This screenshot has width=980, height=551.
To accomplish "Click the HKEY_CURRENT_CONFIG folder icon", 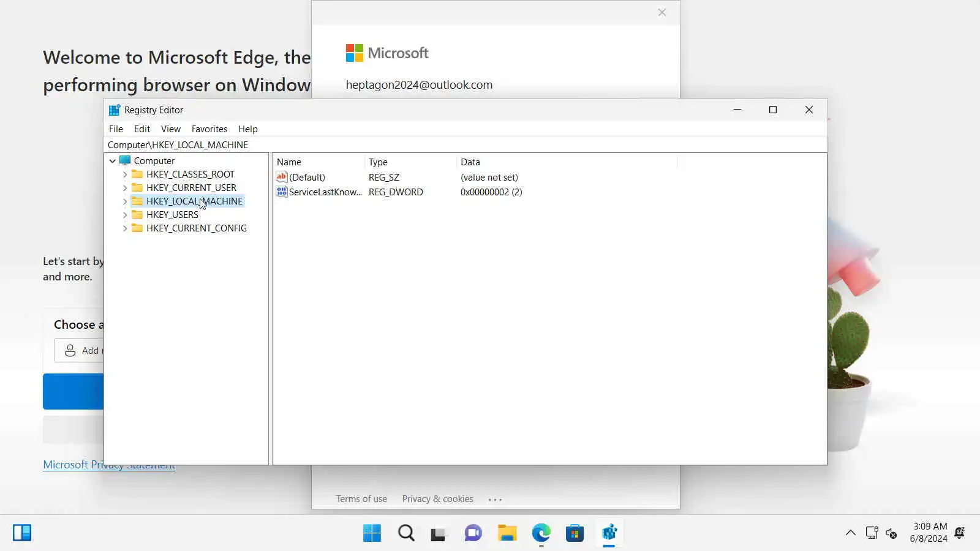I will tap(137, 228).
